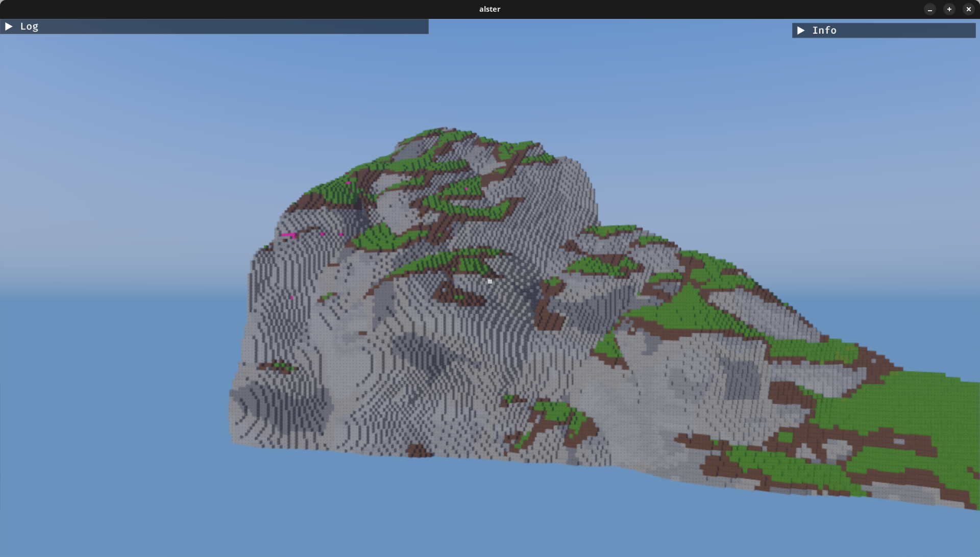This screenshot has width=980, height=557.
Task: Click the white crosshair marker on terrain
Action: click(x=489, y=281)
